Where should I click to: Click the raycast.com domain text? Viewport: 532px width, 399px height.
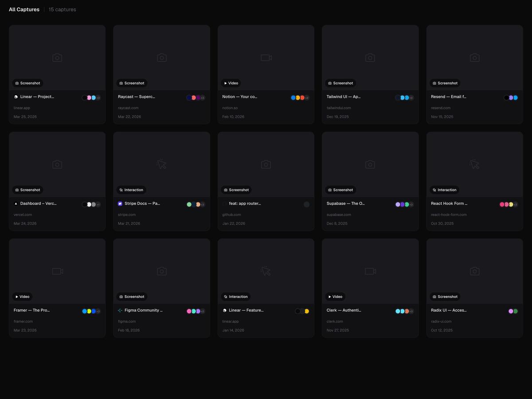tap(128, 108)
